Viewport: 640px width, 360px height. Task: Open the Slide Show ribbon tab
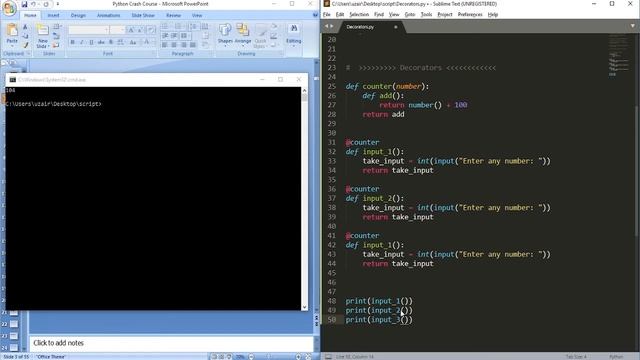pos(143,16)
